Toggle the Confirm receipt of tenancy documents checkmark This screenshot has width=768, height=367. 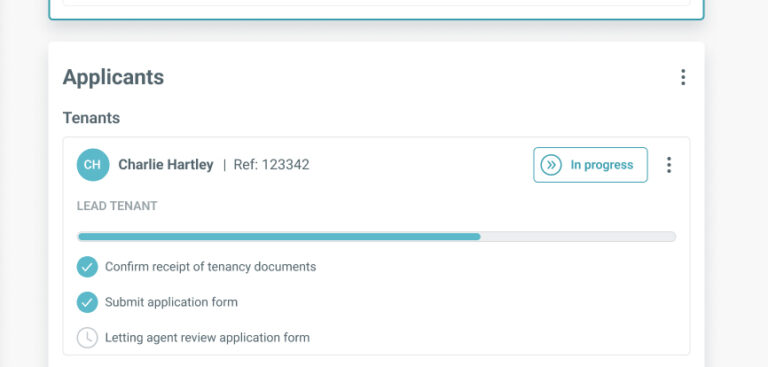click(x=87, y=267)
